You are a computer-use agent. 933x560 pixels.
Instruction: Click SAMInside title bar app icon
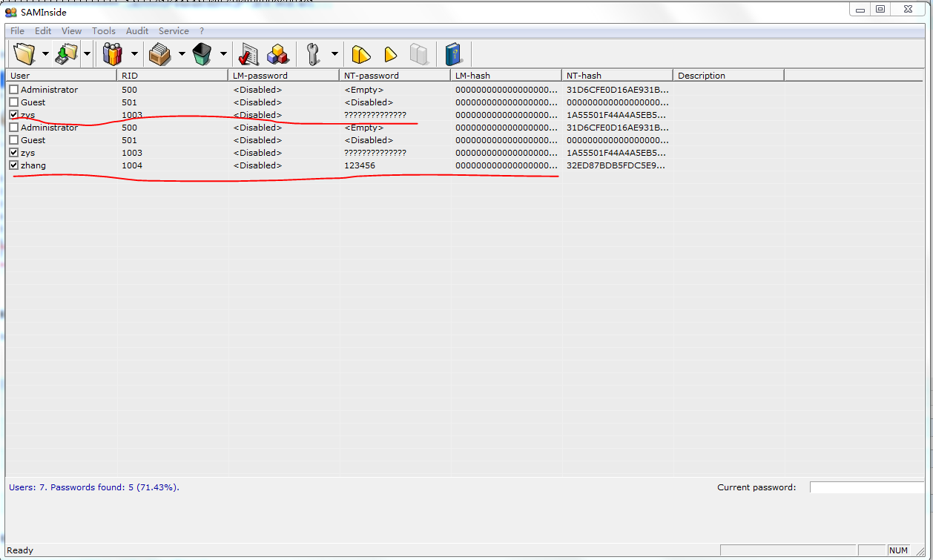[11, 12]
